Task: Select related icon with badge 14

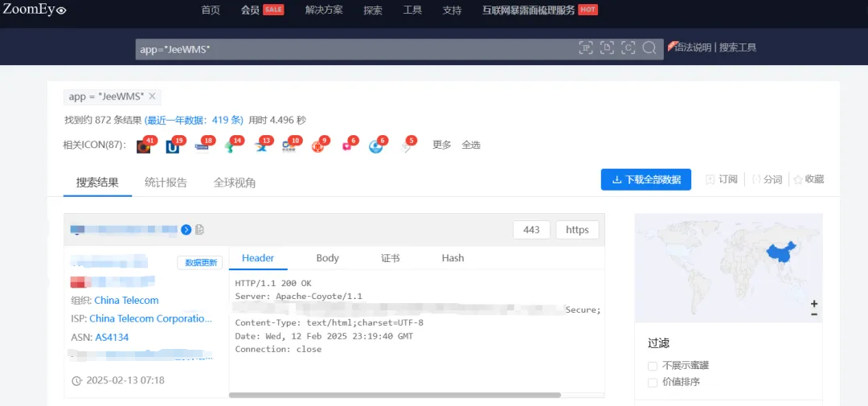Action: [232, 146]
